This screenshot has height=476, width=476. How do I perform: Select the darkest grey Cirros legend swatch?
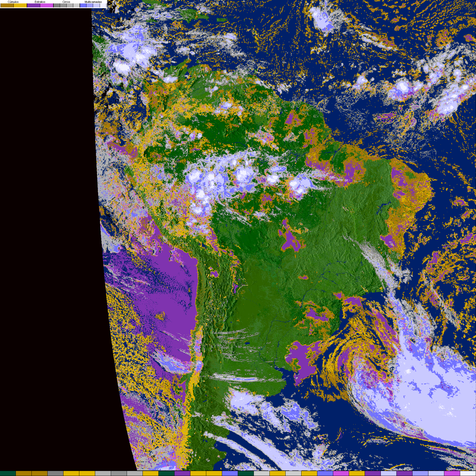57,5
